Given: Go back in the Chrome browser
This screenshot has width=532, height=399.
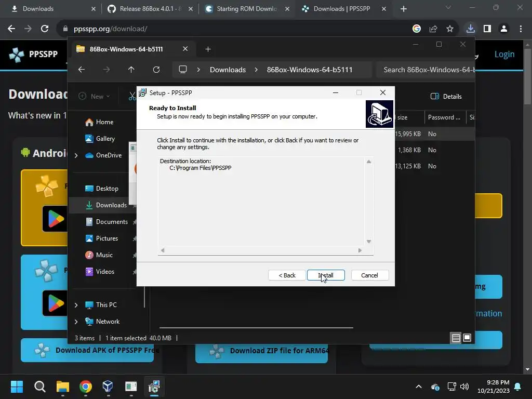Looking at the screenshot, I should coord(11,29).
